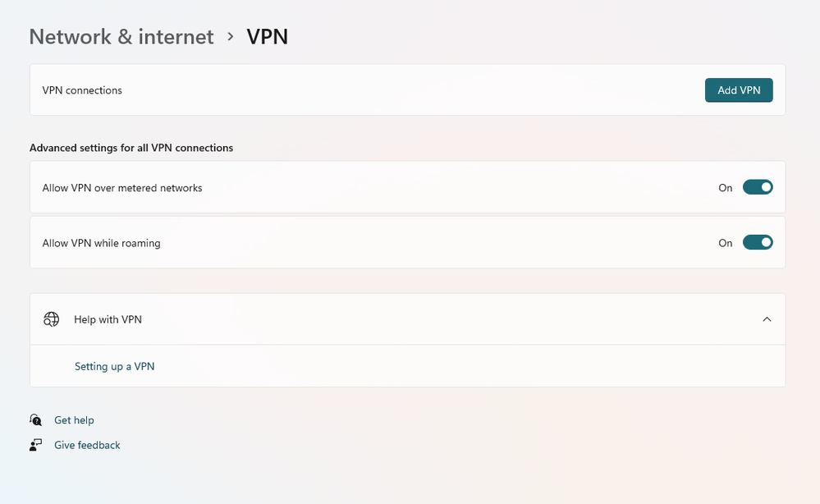Image resolution: width=820 pixels, height=504 pixels.
Task: Click the Get help headset icon
Action: tap(35, 420)
